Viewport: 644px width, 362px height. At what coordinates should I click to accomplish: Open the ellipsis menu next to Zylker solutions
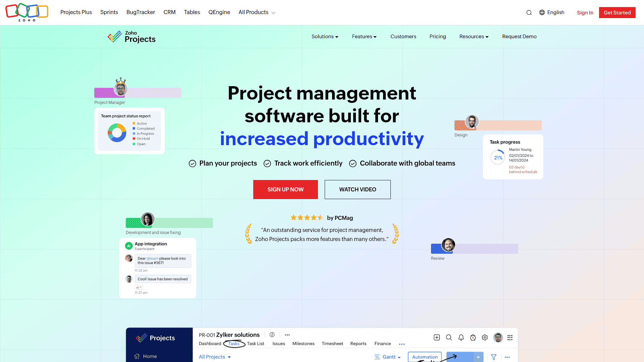[x=287, y=335]
